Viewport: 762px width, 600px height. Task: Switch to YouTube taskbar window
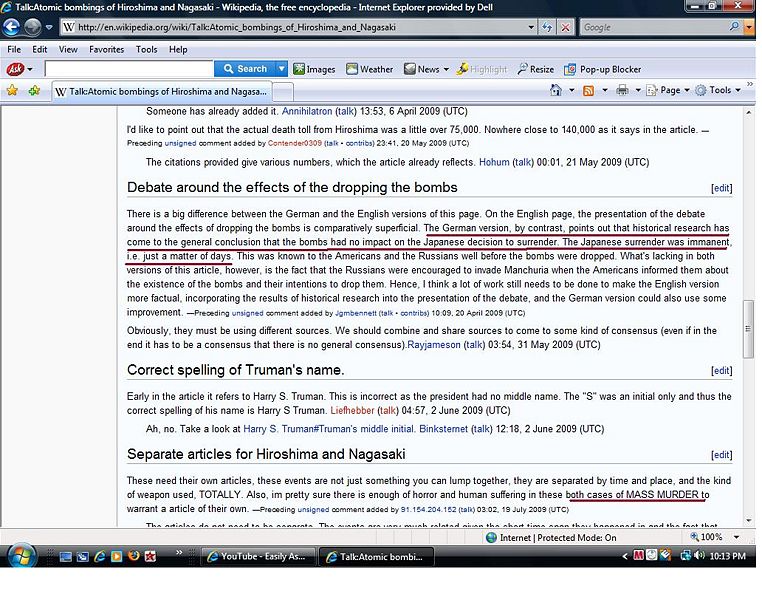point(258,557)
